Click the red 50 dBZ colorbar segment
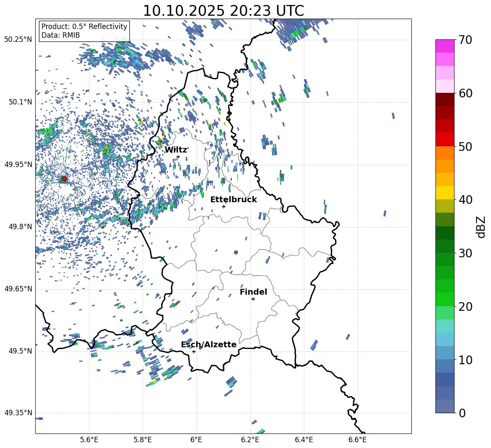The image size is (491, 448). [445, 139]
